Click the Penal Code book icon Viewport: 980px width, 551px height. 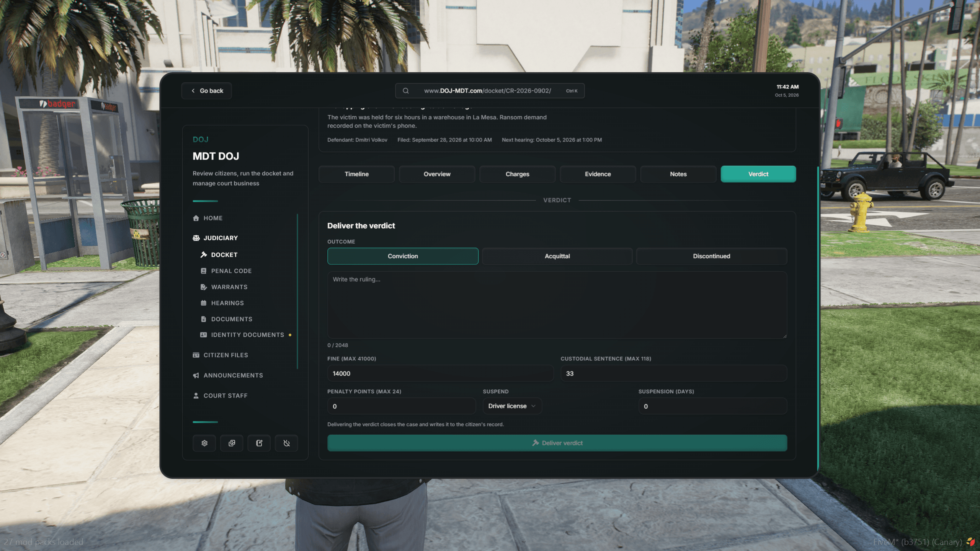pyautogui.click(x=204, y=271)
